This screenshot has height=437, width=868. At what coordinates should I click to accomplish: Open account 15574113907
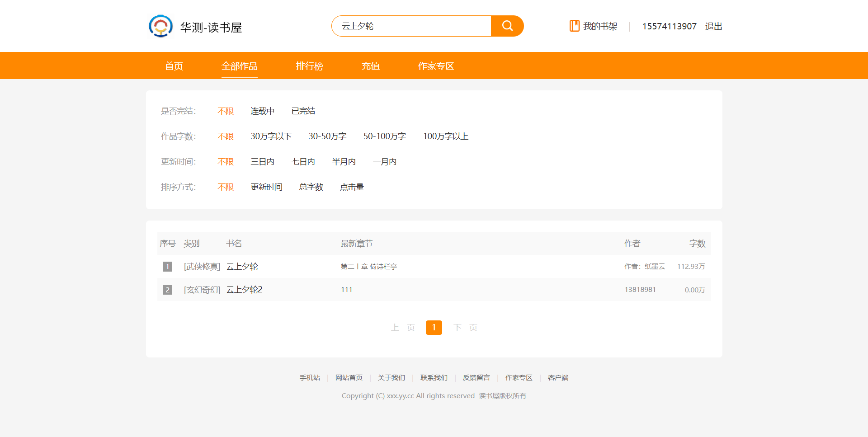coord(669,26)
